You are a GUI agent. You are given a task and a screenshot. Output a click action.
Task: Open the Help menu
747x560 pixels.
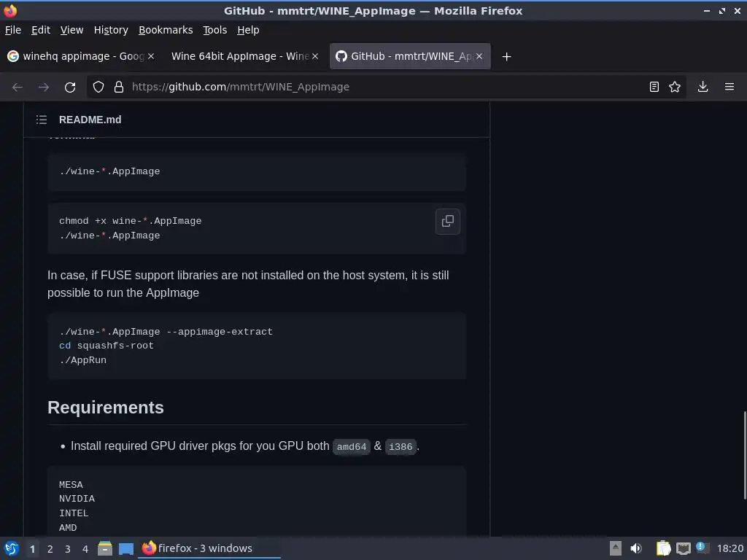click(248, 30)
